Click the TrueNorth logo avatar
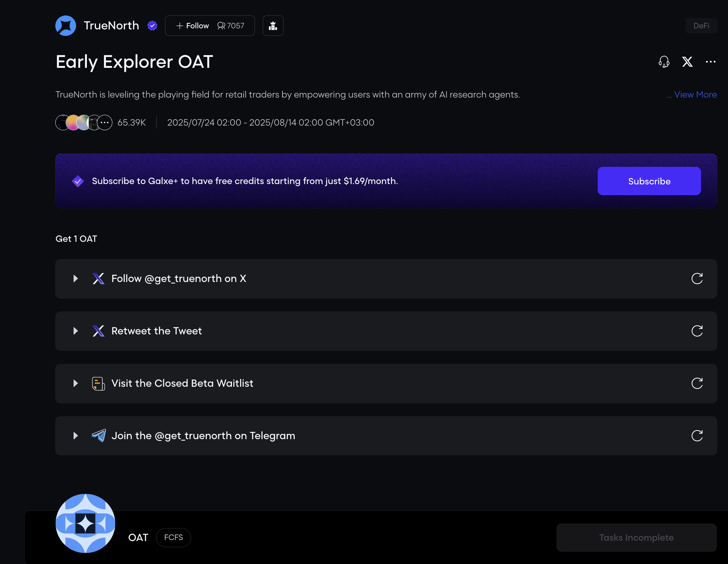 pyautogui.click(x=66, y=25)
